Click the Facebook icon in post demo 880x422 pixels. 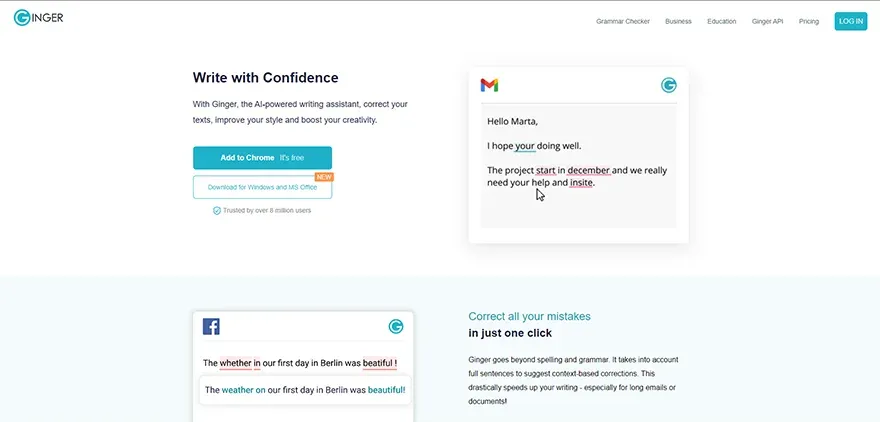(x=211, y=327)
